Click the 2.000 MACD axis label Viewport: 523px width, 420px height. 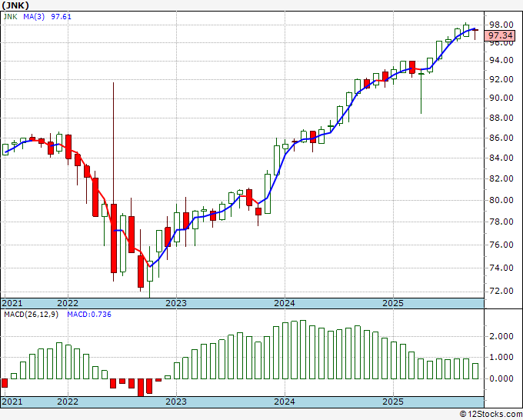click(501, 336)
